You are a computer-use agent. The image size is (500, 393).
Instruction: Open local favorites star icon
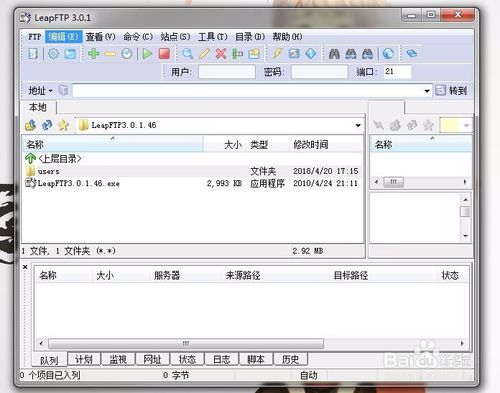[63, 125]
